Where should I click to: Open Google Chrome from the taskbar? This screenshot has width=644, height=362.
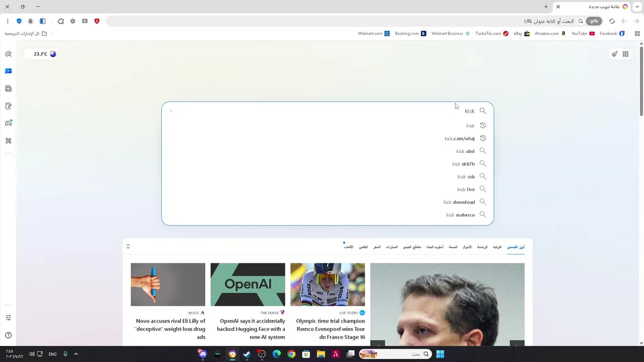pyautogui.click(x=291, y=354)
